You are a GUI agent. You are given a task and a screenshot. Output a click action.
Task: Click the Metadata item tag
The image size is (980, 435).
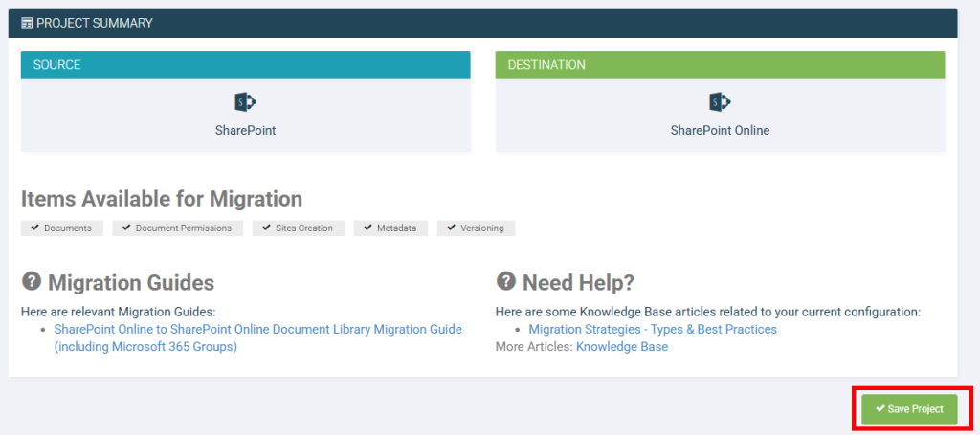[x=390, y=228]
